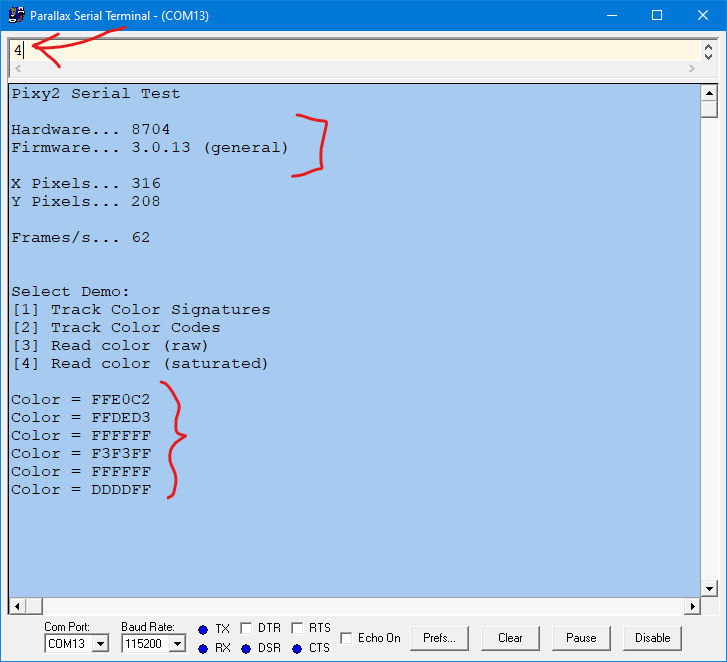The image size is (727, 662).
Task: Expand the Baud Rate dropdown
Action: (177, 645)
